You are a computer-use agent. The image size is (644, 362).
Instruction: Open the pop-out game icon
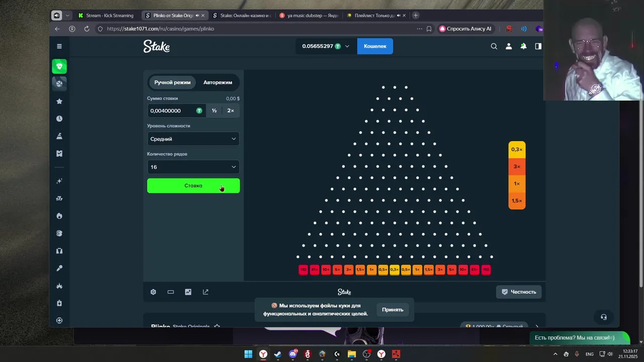(205, 292)
